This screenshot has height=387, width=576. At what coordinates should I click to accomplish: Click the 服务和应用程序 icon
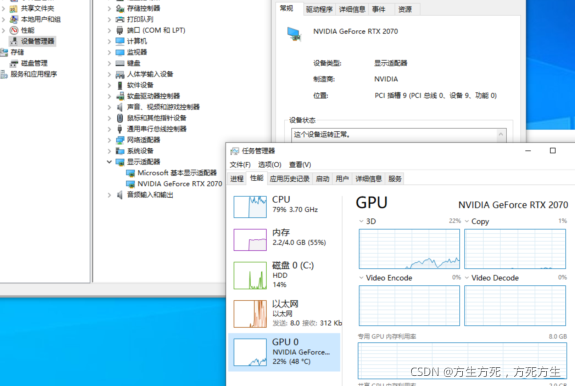pos(4,74)
